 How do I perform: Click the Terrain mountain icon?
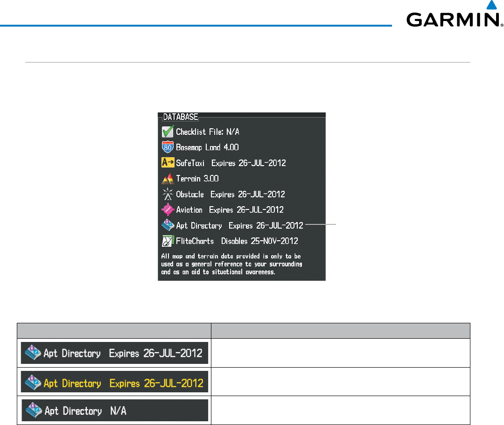coord(168,178)
